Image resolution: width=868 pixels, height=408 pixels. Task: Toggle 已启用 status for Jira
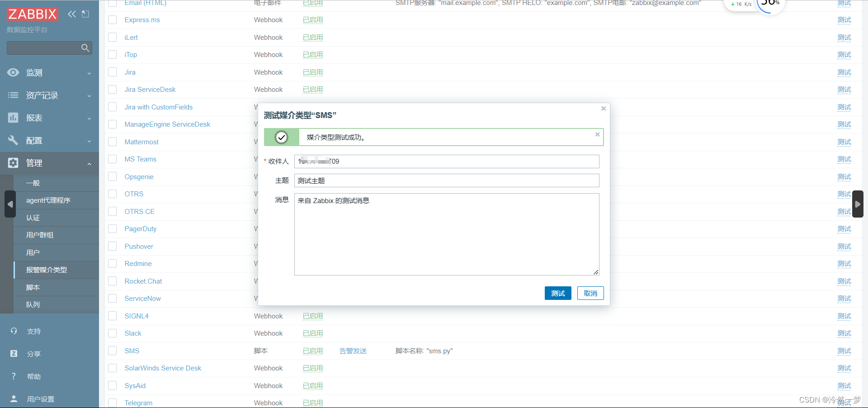pos(313,72)
